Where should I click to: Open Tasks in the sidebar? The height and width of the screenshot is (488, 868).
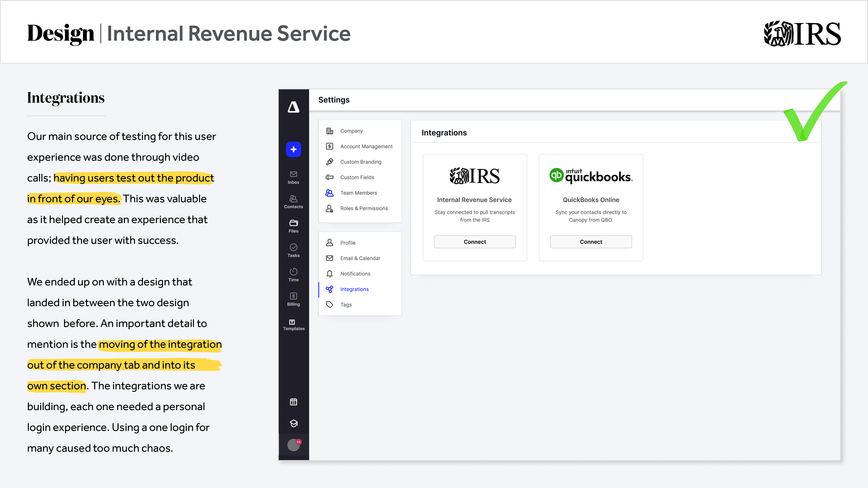(x=293, y=251)
